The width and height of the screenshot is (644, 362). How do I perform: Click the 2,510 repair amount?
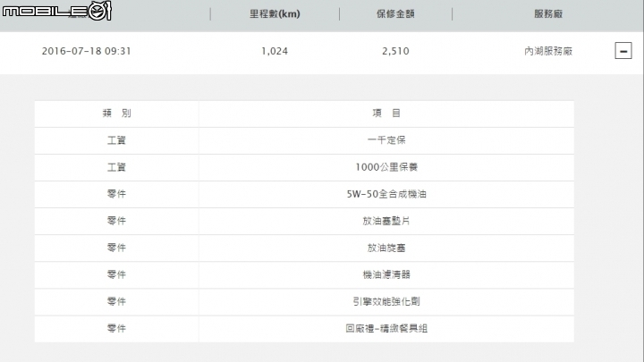395,51
